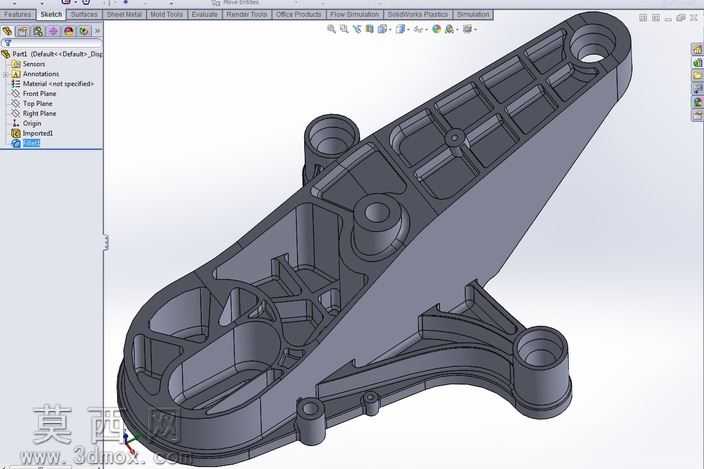Open the Apply Scene dropdown arrow

coord(457,30)
